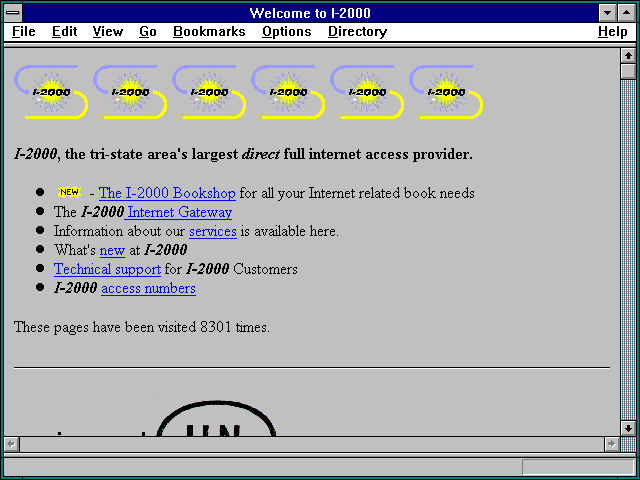Click the access numbers link
This screenshot has width=640, height=480.
(148, 288)
